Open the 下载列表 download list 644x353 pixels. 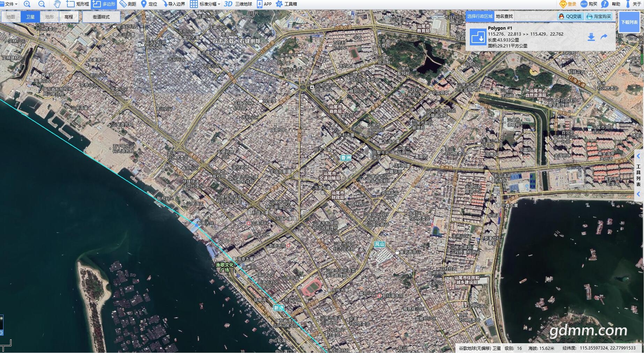pos(629,22)
